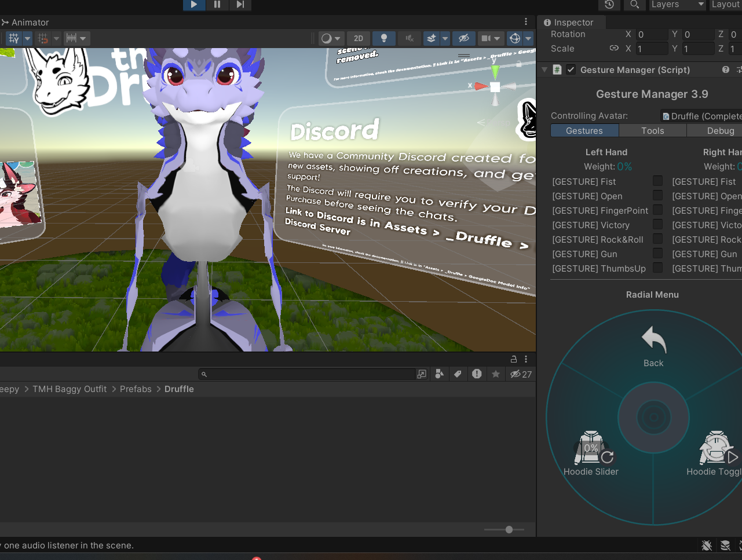Screen dimensions: 742x560
Task: Open the Layers dropdown
Action: pos(677,5)
